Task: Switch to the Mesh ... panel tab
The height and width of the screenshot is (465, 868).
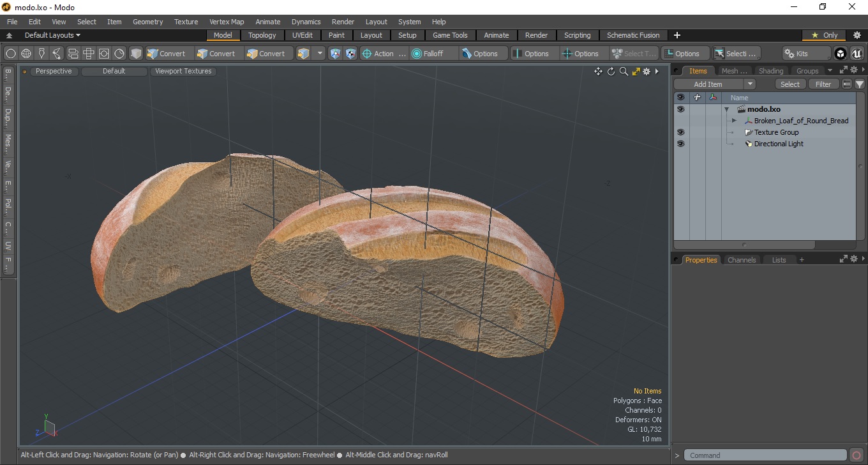Action: click(734, 71)
